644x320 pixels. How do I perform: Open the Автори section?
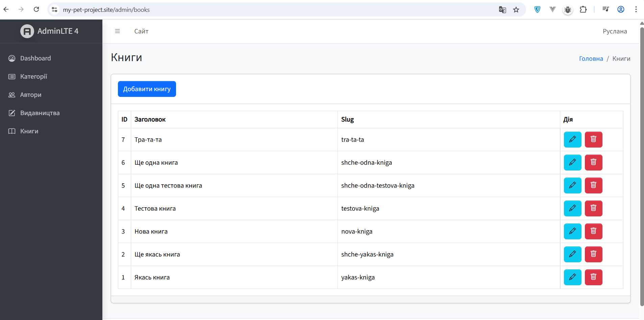pyautogui.click(x=31, y=95)
